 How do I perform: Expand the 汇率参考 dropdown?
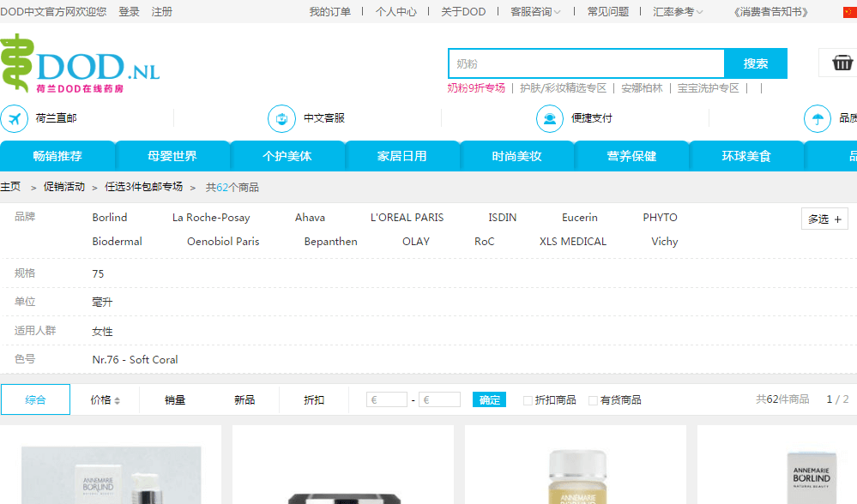pos(678,12)
